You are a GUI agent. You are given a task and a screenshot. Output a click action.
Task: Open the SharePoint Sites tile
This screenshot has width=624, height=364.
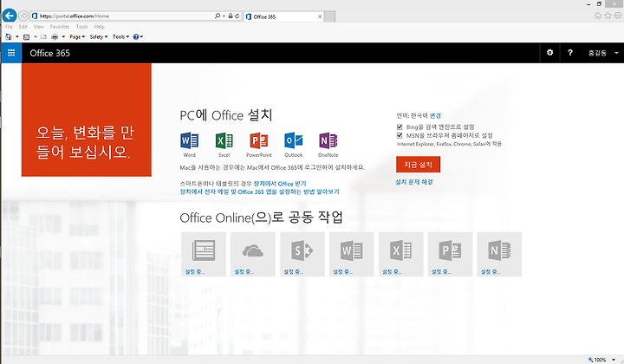[x=302, y=254]
